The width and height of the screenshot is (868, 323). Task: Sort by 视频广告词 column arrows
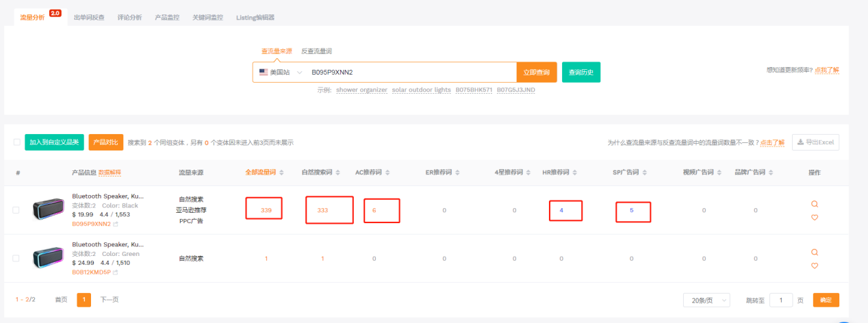[x=719, y=172]
